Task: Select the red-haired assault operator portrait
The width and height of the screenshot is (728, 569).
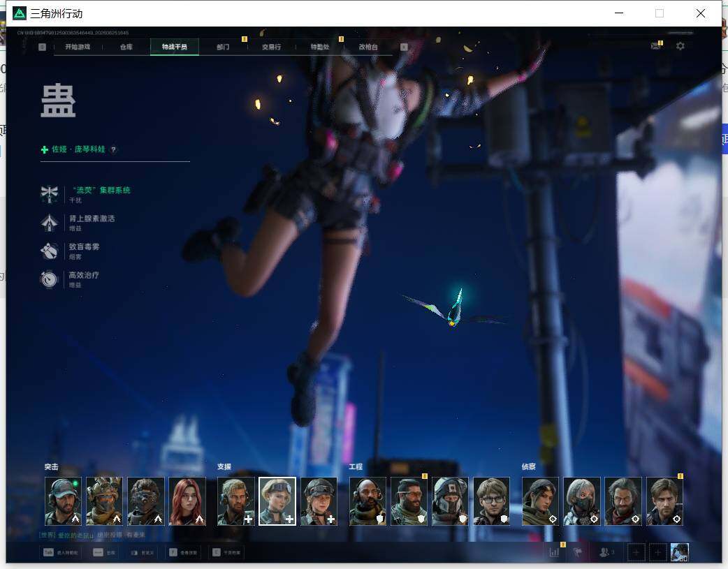Action: (187, 501)
